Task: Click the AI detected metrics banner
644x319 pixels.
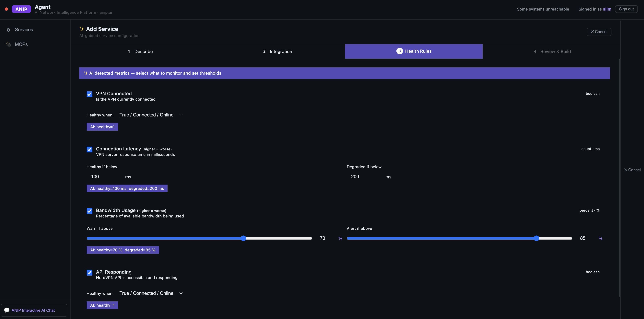Action: (345, 73)
